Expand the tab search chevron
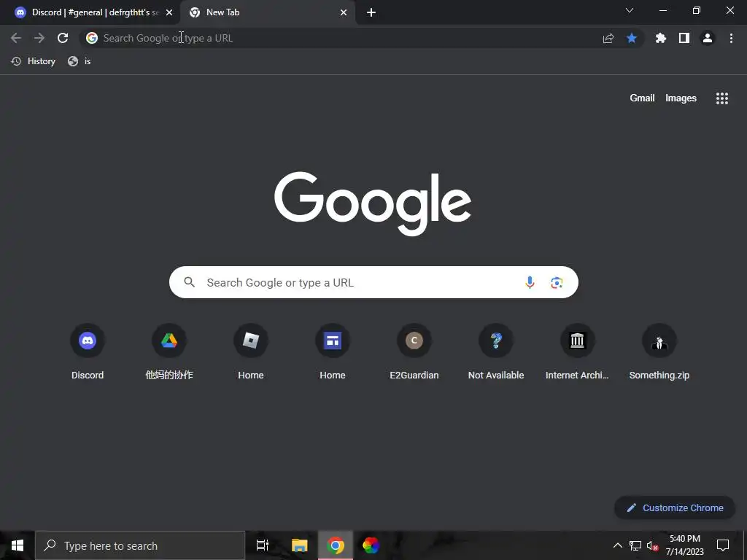 (630, 10)
